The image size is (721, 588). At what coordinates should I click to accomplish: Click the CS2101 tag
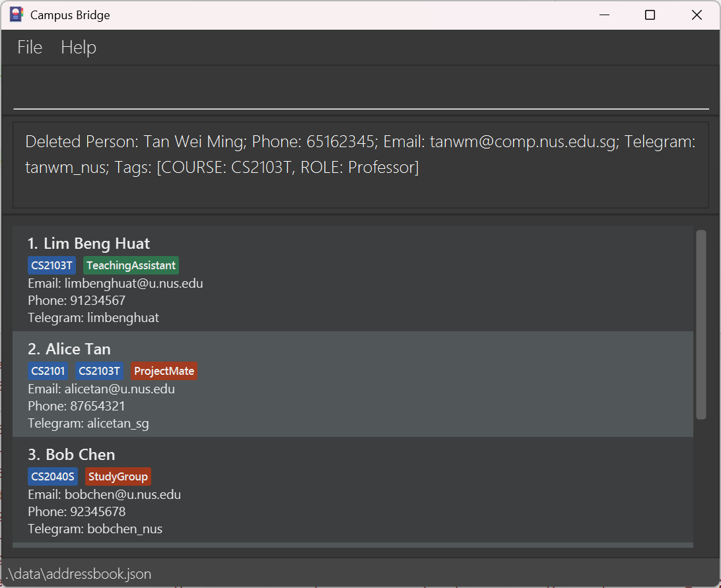coord(48,371)
